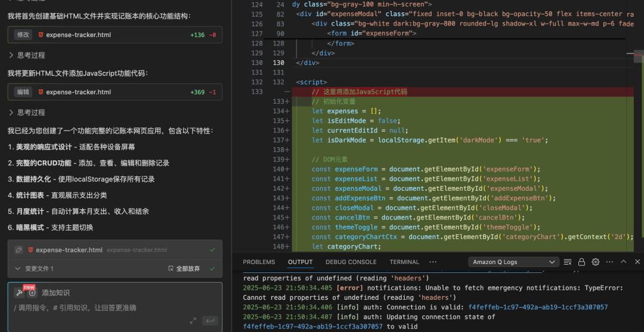644x332 pixels.
Task: Click the 'let isEditMode = false;' line
Action: (x=355, y=120)
